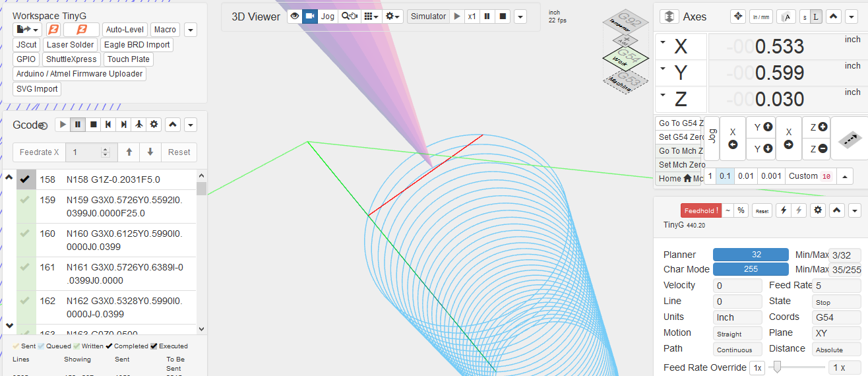This screenshot has width=868, height=376.
Task: Open the Touch Plate widget
Action: click(x=128, y=59)
